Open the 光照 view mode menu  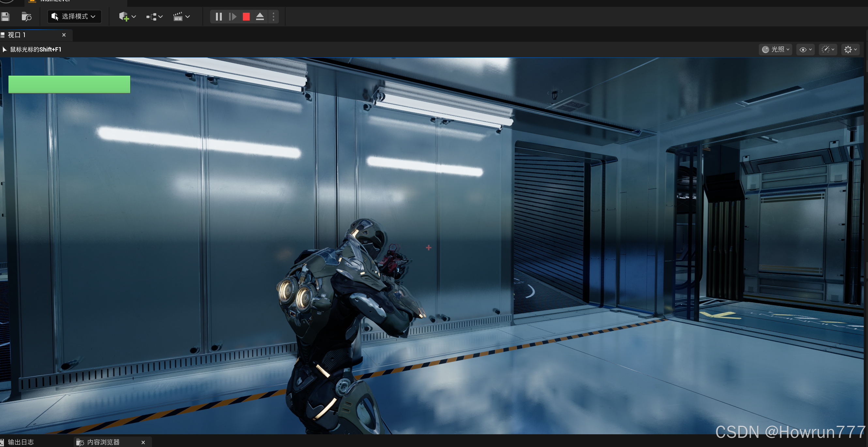click(775, 50)
